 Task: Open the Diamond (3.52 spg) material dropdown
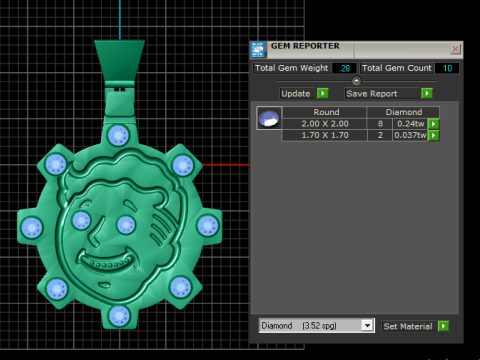point(367,325)
